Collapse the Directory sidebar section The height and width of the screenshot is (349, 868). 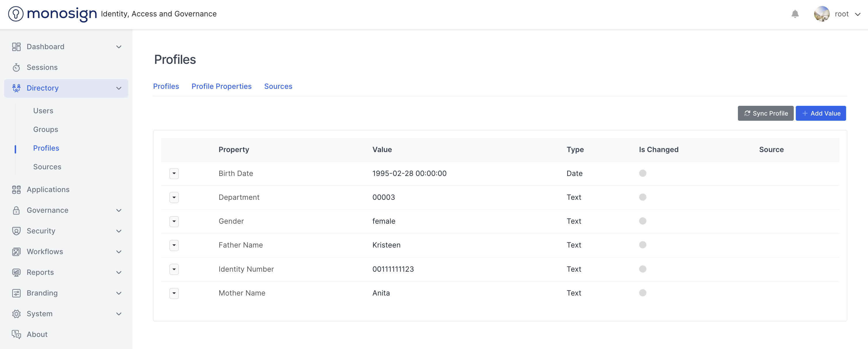(119, 88)
